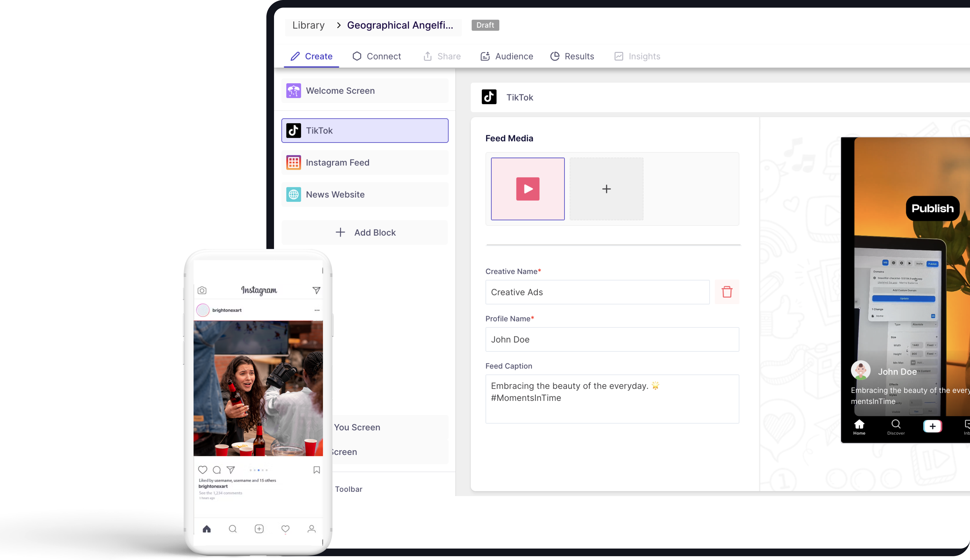Click the Library breadcrumb link
970x560 pixels.
(308, 25)
